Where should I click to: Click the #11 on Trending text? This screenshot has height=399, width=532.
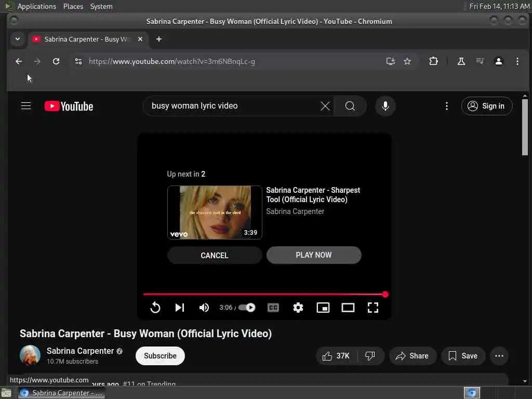tap(149, 384)
